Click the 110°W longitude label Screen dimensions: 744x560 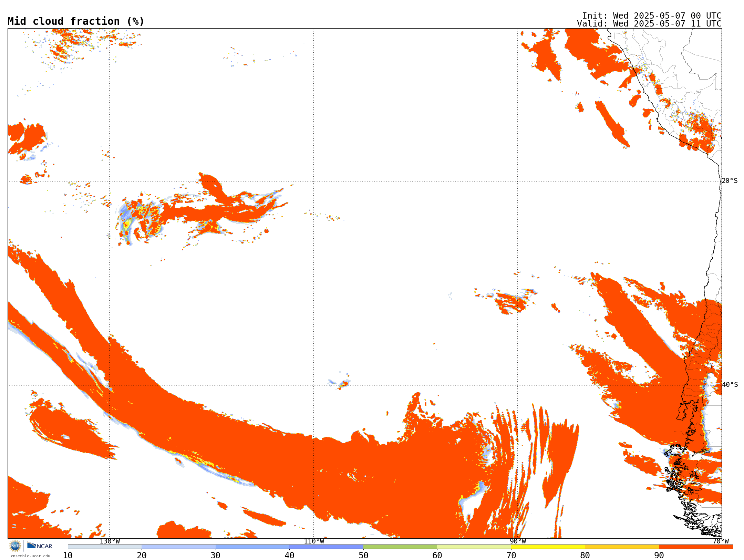(314, 541)
